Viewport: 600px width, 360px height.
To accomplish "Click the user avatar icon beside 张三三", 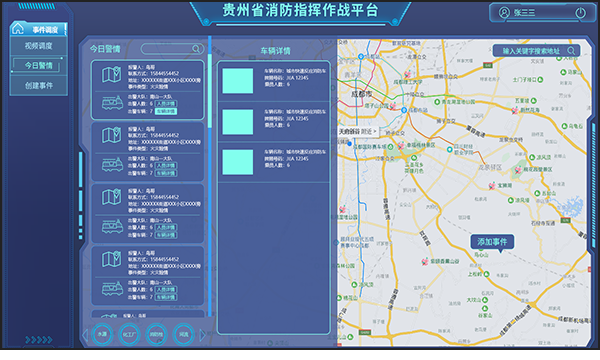I will coord(504,13).
